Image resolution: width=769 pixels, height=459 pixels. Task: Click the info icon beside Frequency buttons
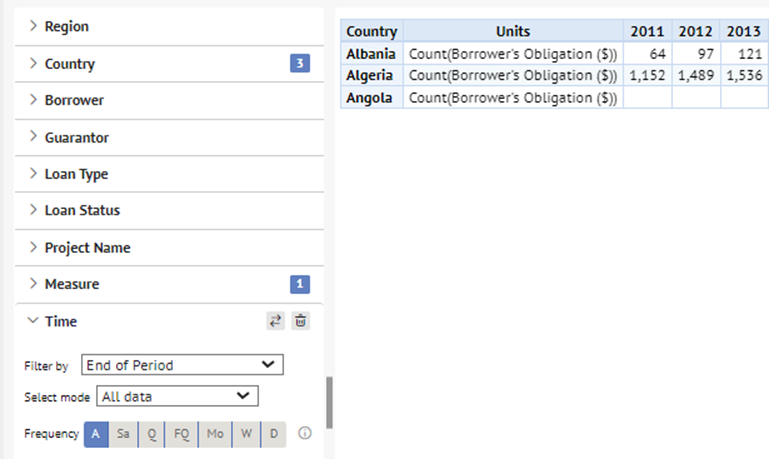point(305,433)
